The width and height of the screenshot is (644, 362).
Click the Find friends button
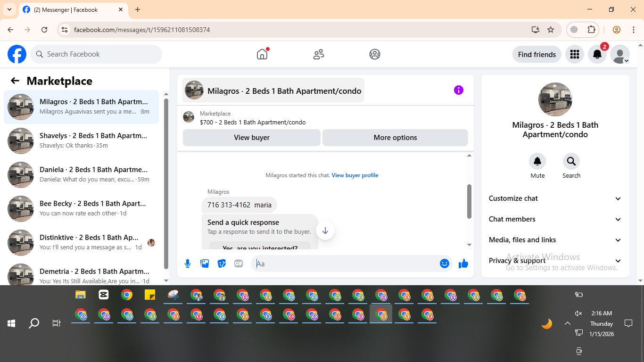tap(537, 54)
